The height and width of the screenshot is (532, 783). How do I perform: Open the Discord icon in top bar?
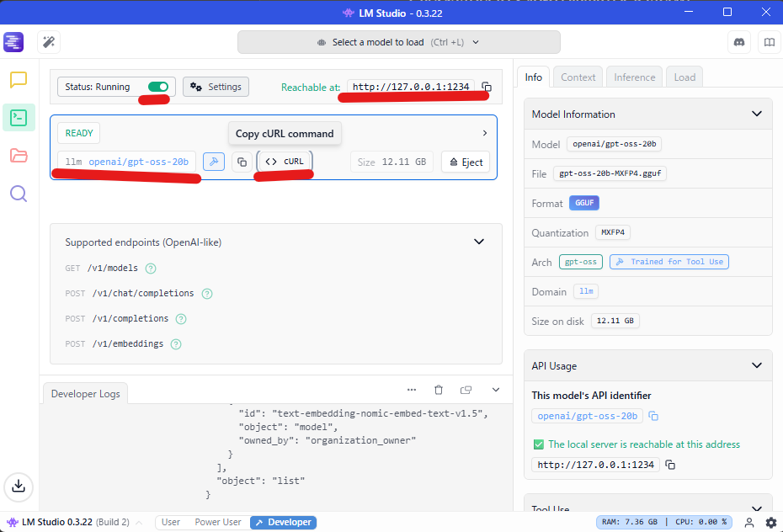pyautogui.click(x=740, y=42)
